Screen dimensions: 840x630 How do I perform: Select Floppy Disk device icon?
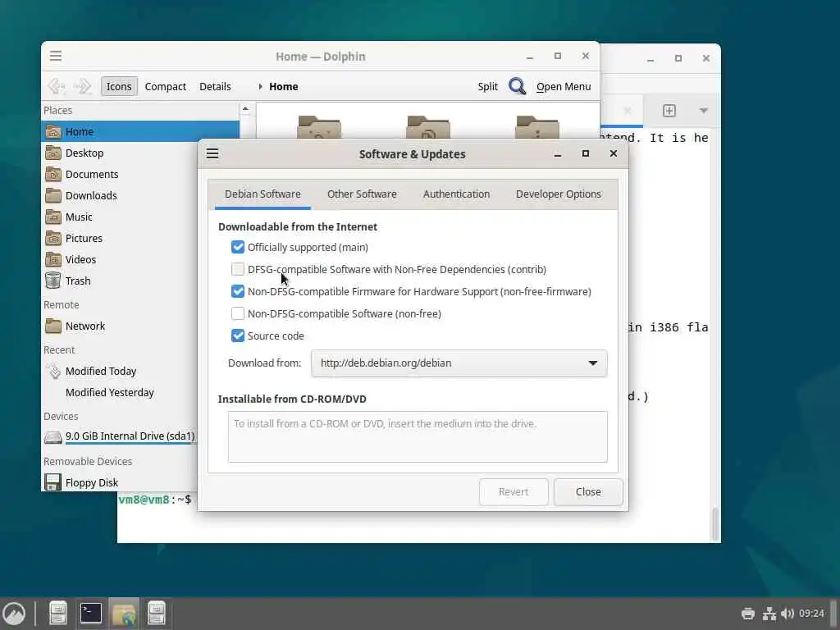pyautogui.click(x=52, y=482)
